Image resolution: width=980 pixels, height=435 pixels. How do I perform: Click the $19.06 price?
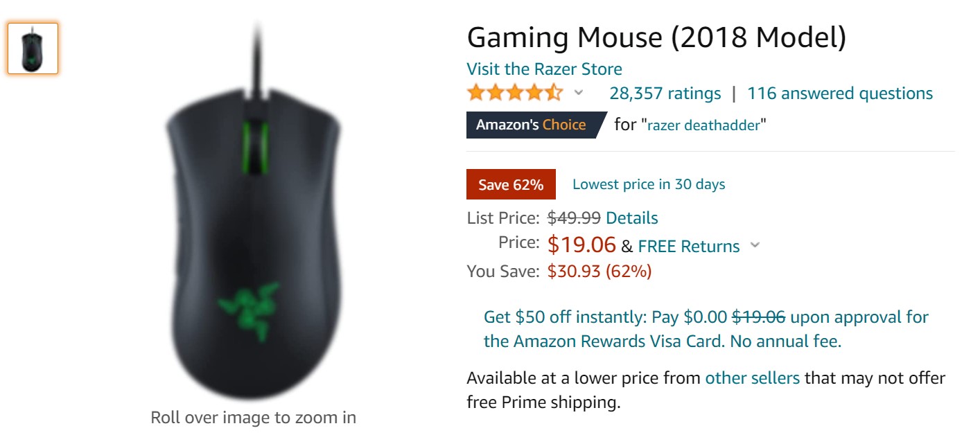(581, 245)
